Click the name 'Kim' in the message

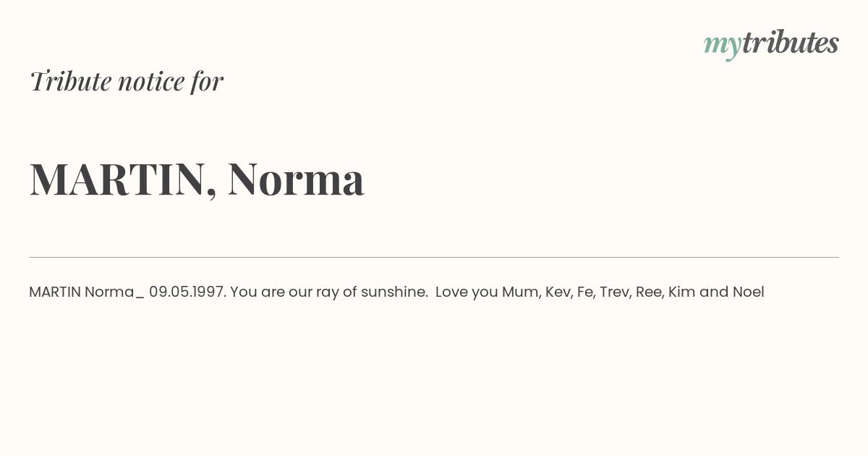coord(681,292)
